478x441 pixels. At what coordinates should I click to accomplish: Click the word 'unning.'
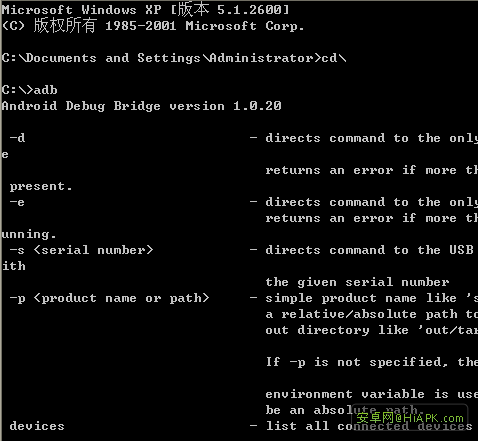29,234
